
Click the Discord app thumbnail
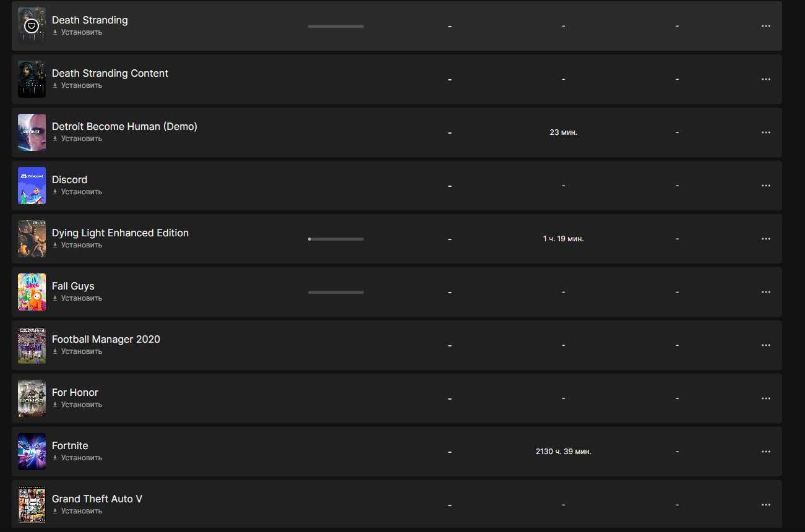[x=32, y=186]
